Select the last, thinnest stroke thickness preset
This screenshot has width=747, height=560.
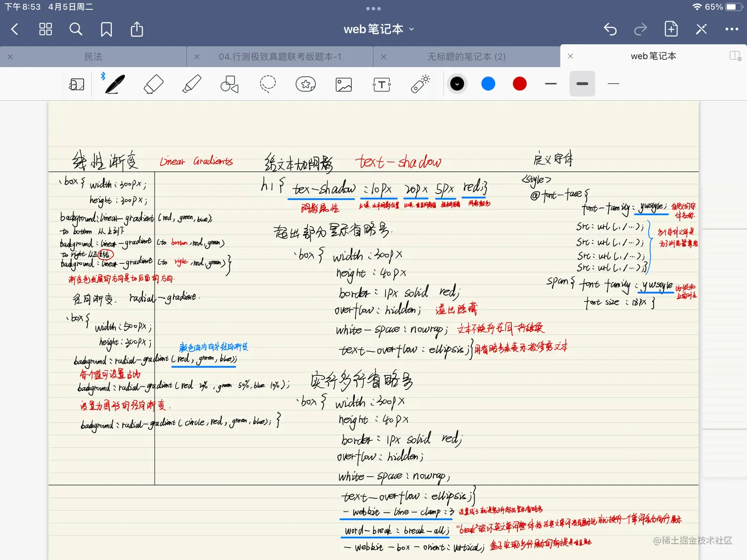coord(614,84)
